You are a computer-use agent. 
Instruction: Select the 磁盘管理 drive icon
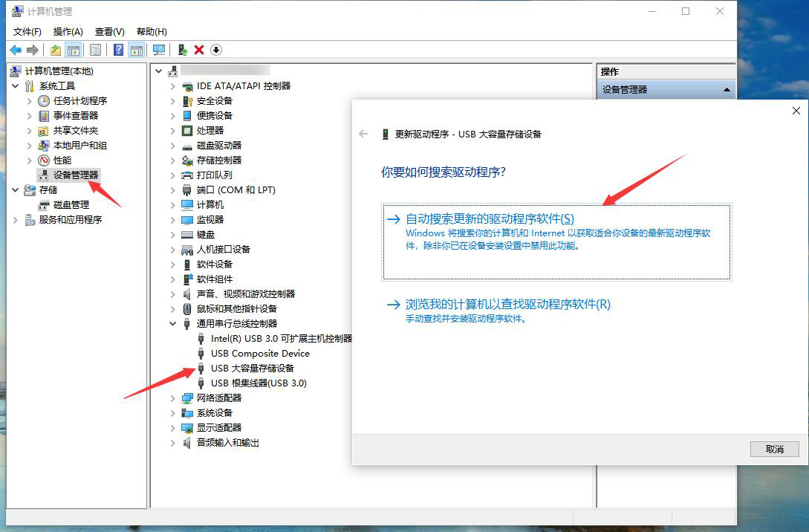coord(44,205)
